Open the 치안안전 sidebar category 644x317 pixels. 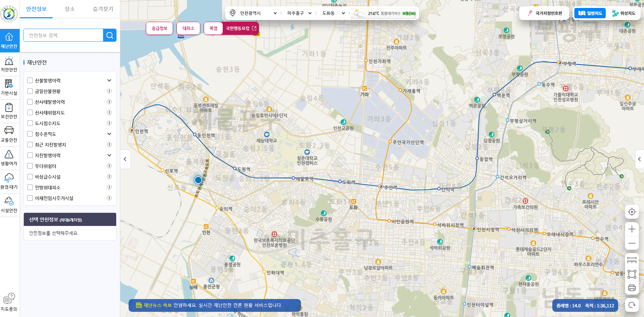pyautogui.click(x=9, y=65)
